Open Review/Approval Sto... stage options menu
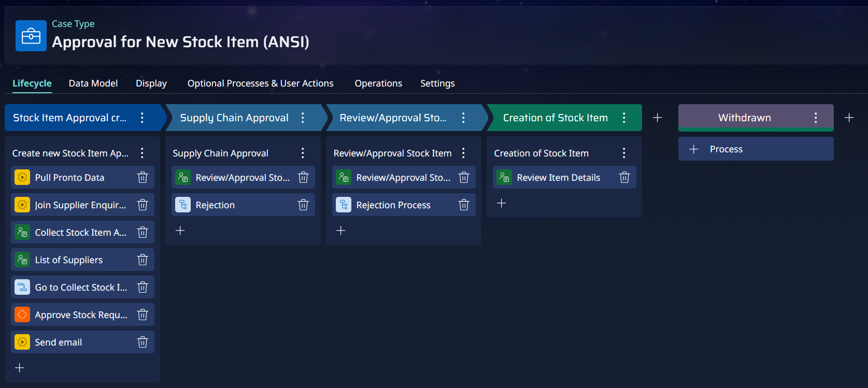 click(x=464, y=118)
